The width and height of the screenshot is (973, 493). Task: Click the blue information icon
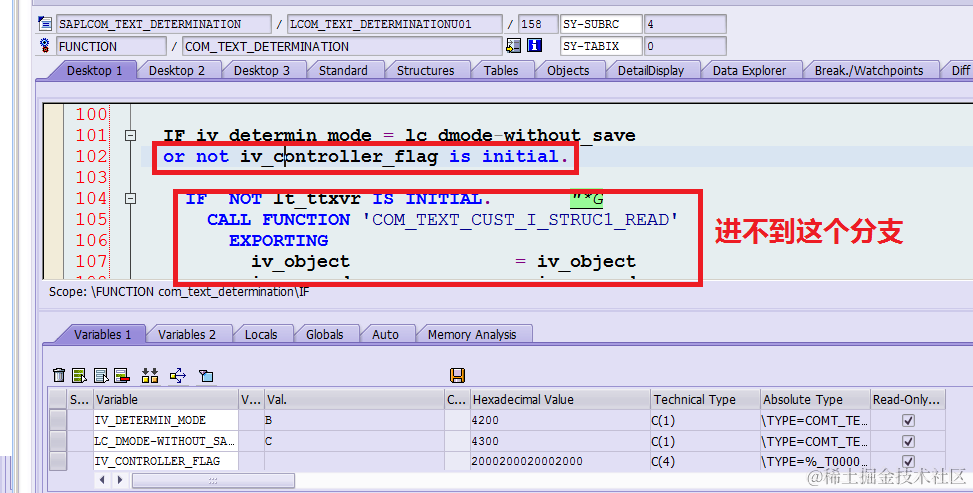(x=534, y=45)
